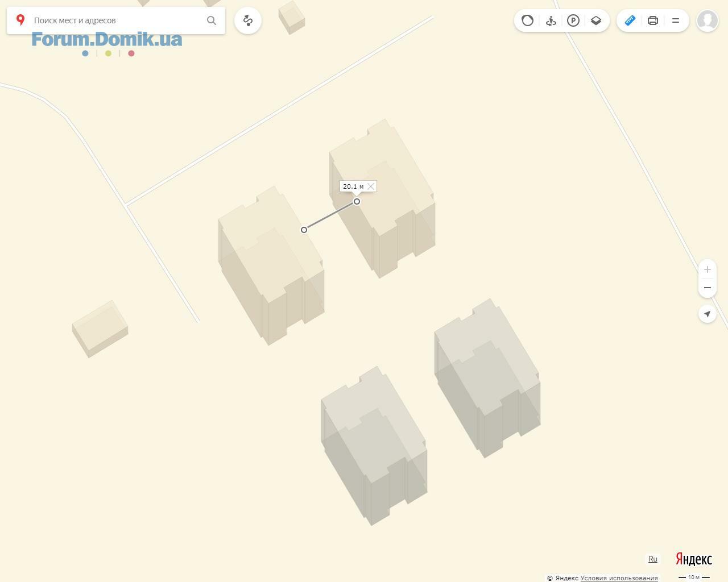This screenshot has width=728, height=582.
Task: Open street panoramas icon
Action: coord(551,20)
